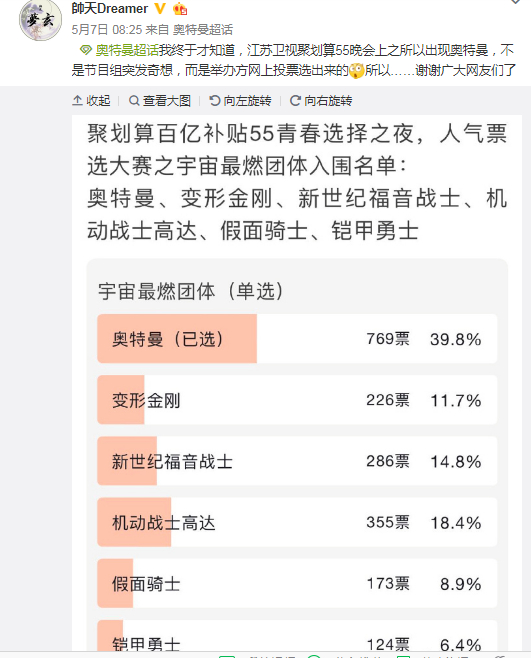The width and height of the screenshot is (531, 658).
Task: Open the green 奥特曼超话 topic link in the post text
Action: click(x=127, y=50)
